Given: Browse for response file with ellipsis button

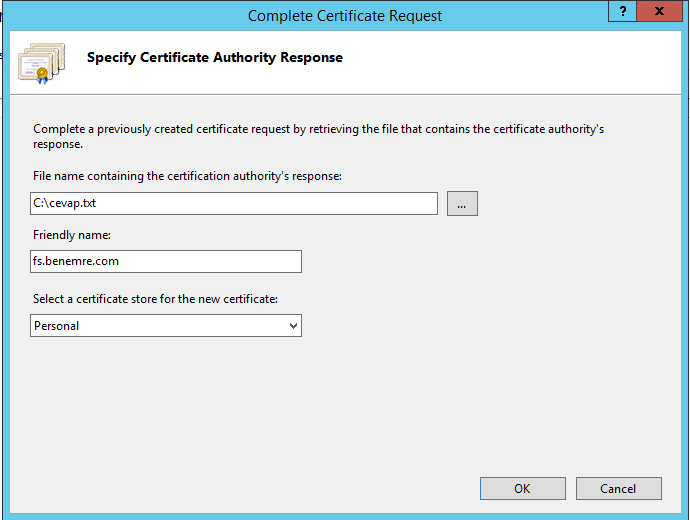Looking at the screenshot, I should click(462, 203).
